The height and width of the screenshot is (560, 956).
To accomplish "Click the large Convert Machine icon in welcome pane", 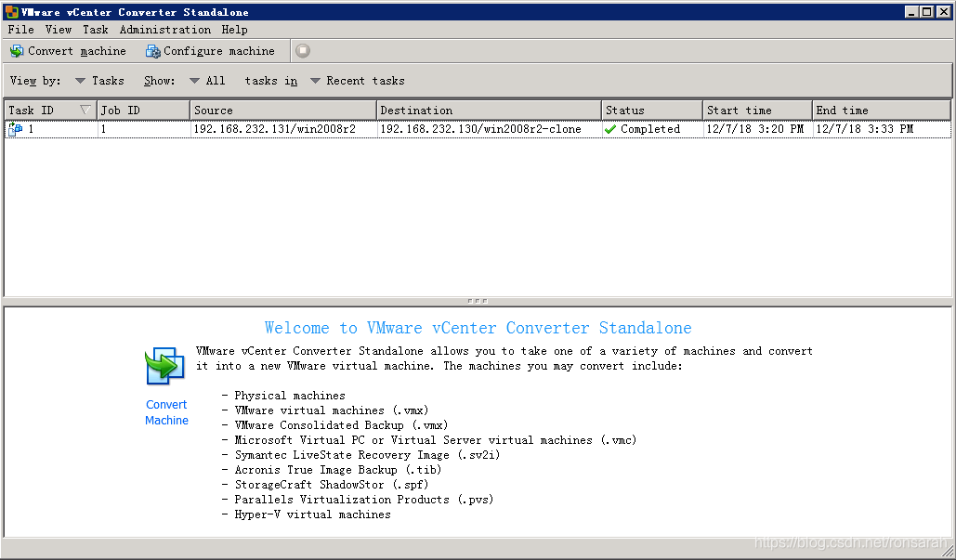I will [x=164, y=366].
